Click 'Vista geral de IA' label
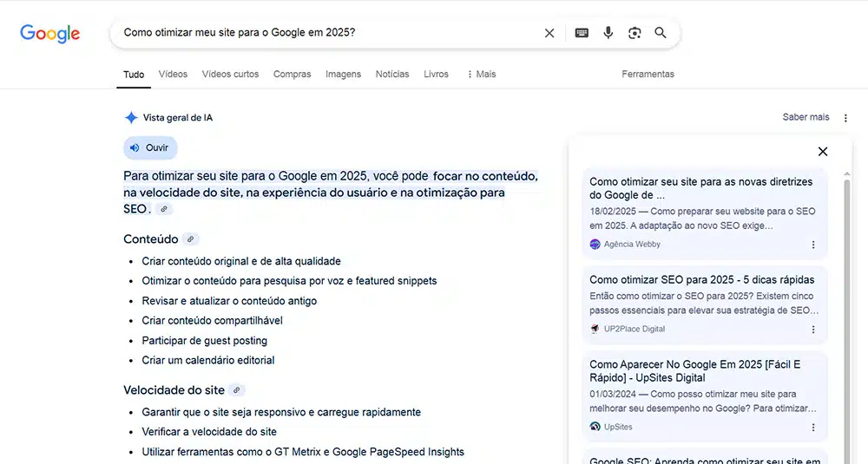 point(178,118)
